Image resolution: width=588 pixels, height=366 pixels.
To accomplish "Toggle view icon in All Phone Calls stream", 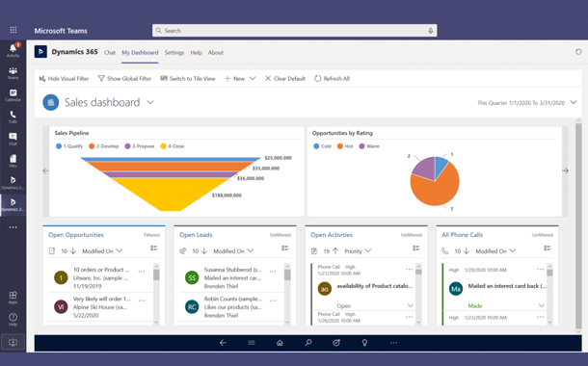I will [x=548, y=248].
